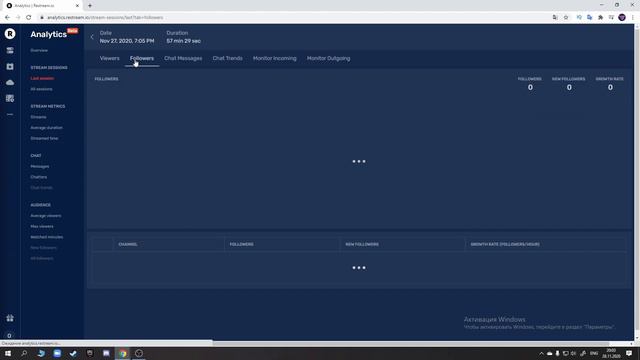This screenshot has height=360, width=640.
Task: Open Chrome three-dot menu
Action: point(633,18)
